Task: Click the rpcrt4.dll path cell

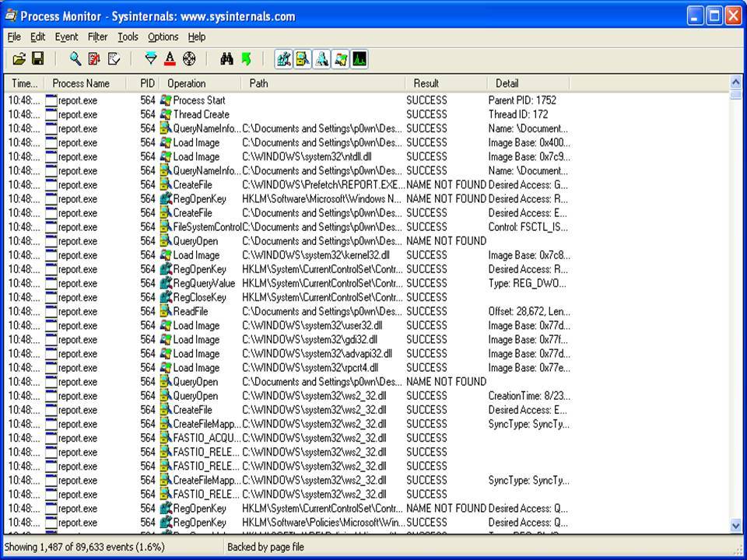Action: (x=310, y=368)
